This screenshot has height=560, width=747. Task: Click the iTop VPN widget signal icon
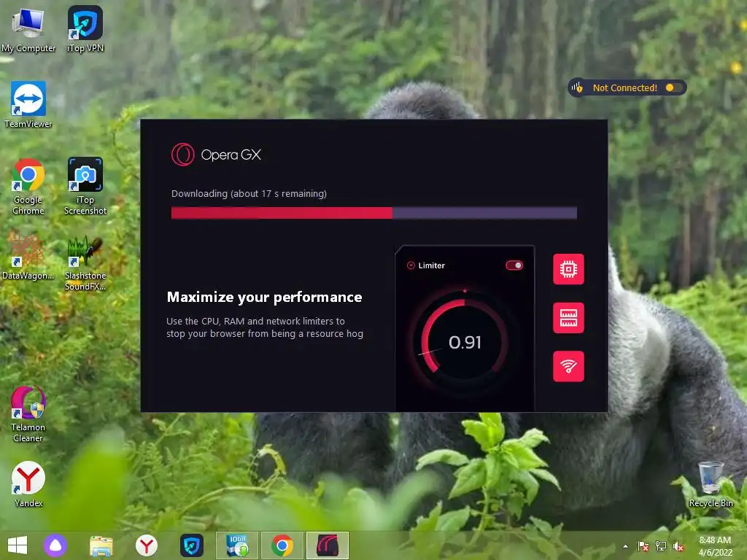click(577, 87)
